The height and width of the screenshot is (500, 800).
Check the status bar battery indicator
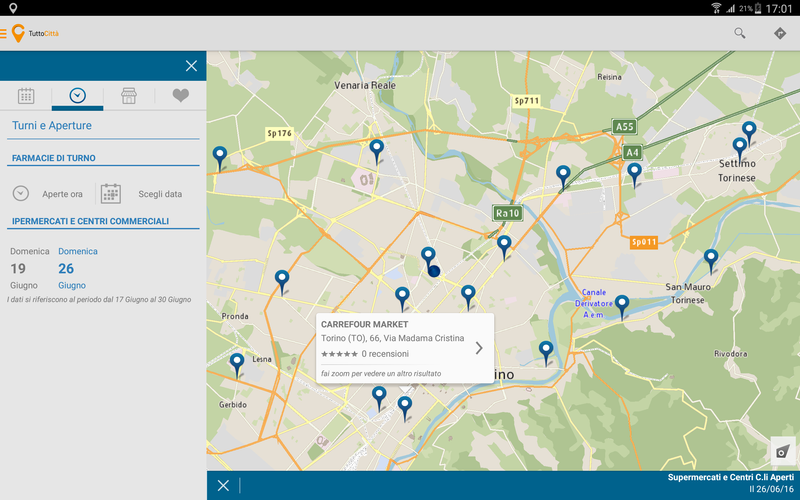[758, 8]
